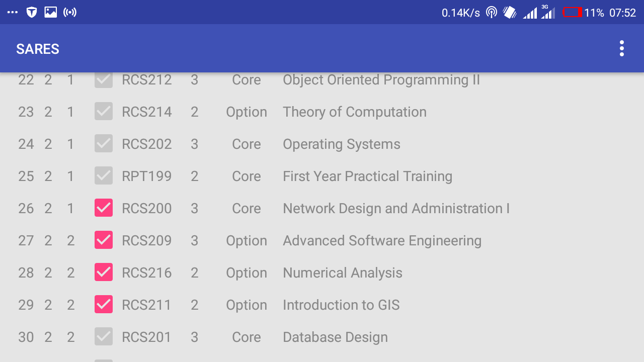Tap the picture notification icon
Screen dimensions: 644x362
(x=51, y=13)
